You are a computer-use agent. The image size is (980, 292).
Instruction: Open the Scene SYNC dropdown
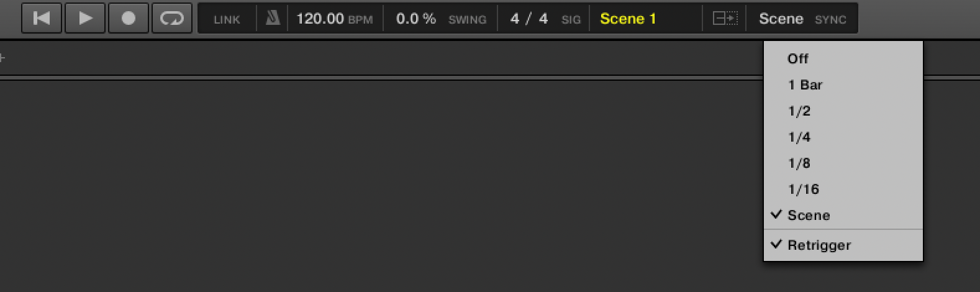point(802,19)
